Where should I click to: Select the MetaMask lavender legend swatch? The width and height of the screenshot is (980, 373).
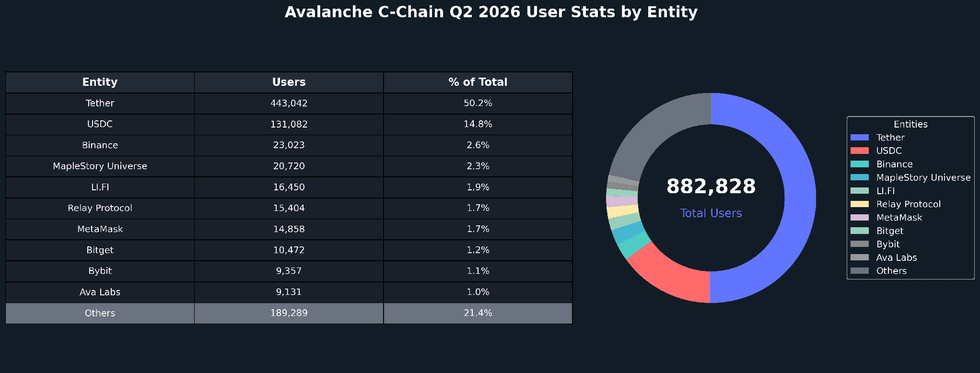pyautogui.click(x=859, y=218)
